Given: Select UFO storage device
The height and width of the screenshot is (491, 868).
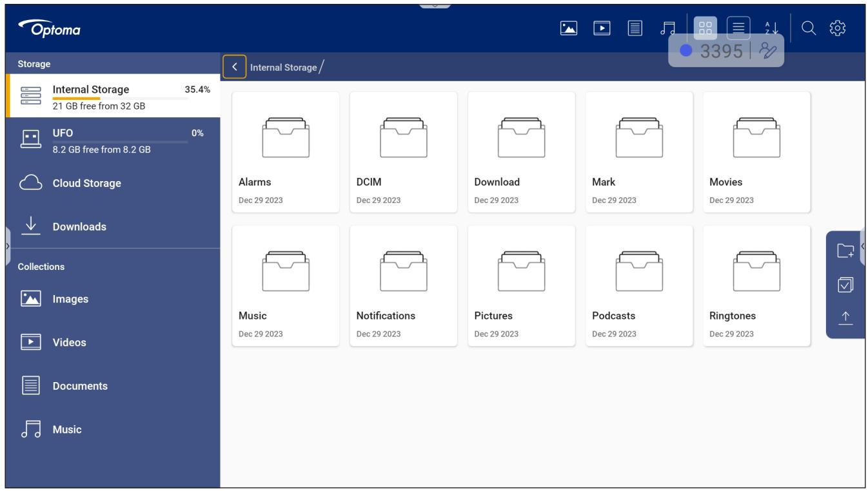Looking at the screenshot, I should click(113, 139).
